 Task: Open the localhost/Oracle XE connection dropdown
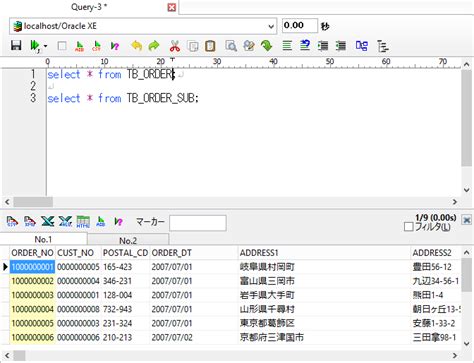[271, 26]
